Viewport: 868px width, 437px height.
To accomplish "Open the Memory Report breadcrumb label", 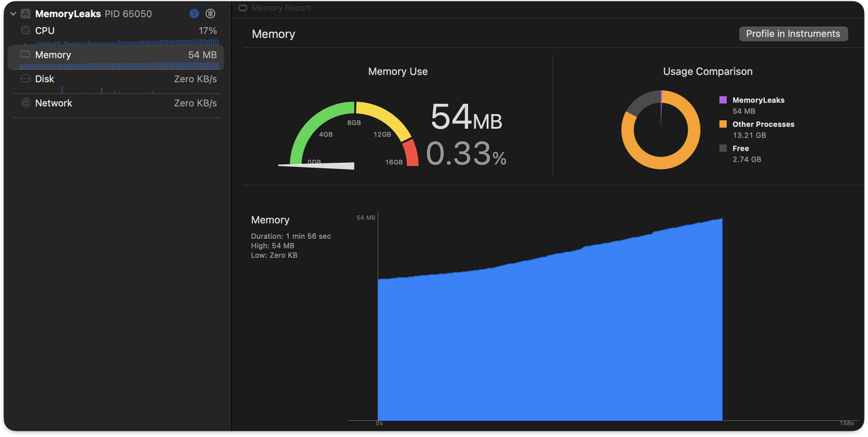I will 281,8.
